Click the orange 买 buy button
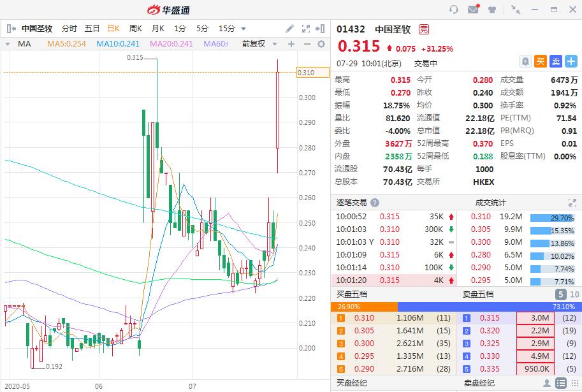582x392 pixels. pyautogui.click(x=541, y=61)
